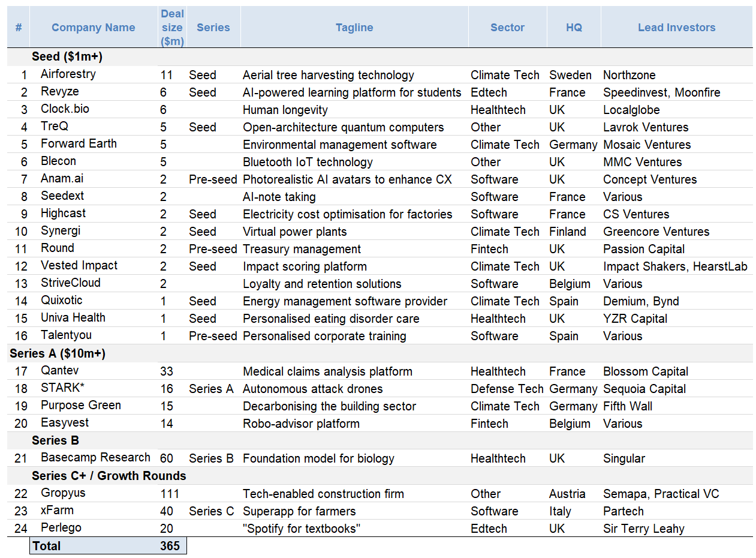Click the tagline Treasury management
The image size is (756, 558).
302,249
